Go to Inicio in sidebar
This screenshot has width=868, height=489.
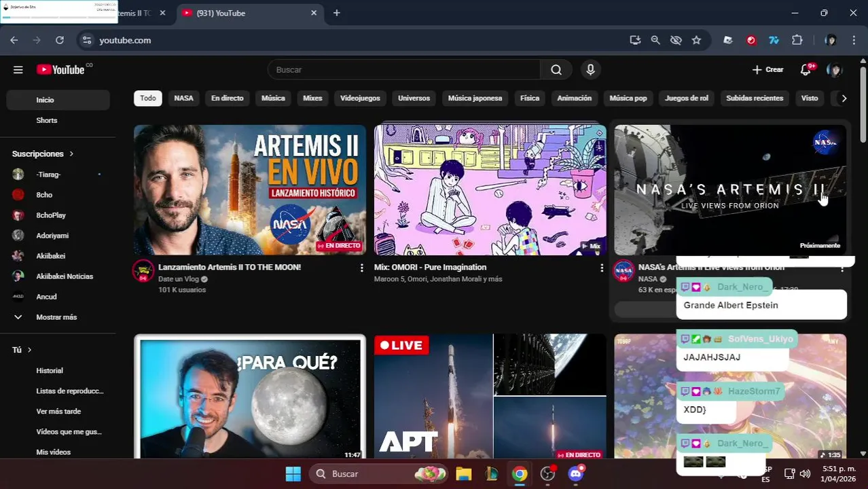pos(58,100)
